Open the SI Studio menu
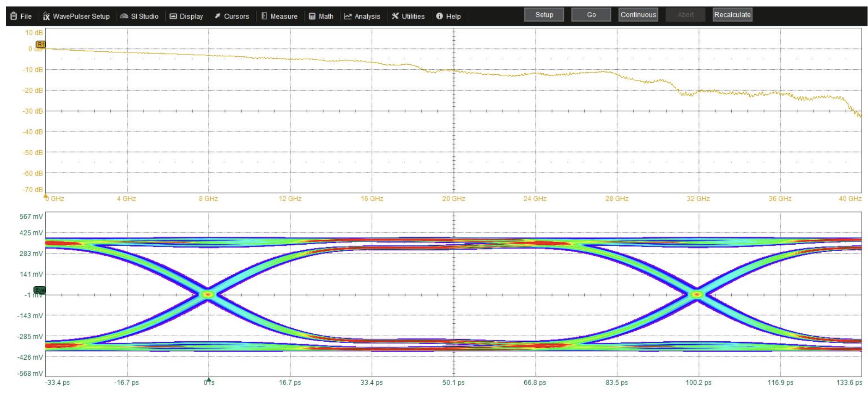Viewport: 868px width, 393px height. 139,16
